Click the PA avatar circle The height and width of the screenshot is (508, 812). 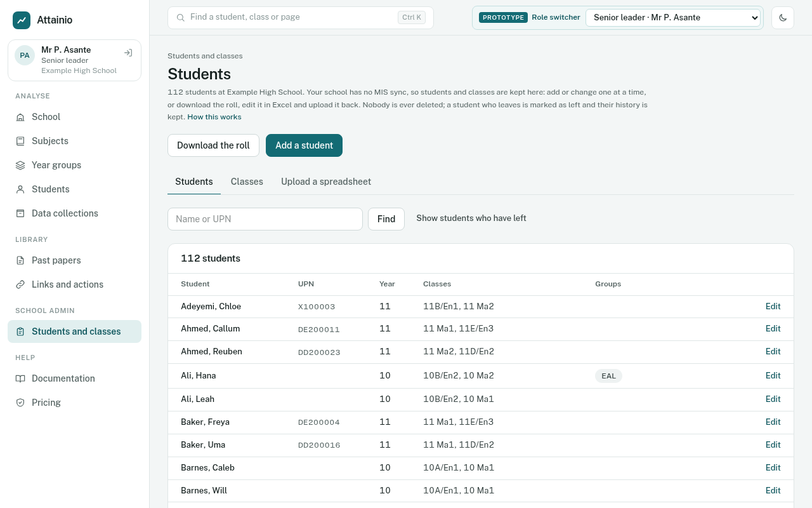click(x=25, y=55)
